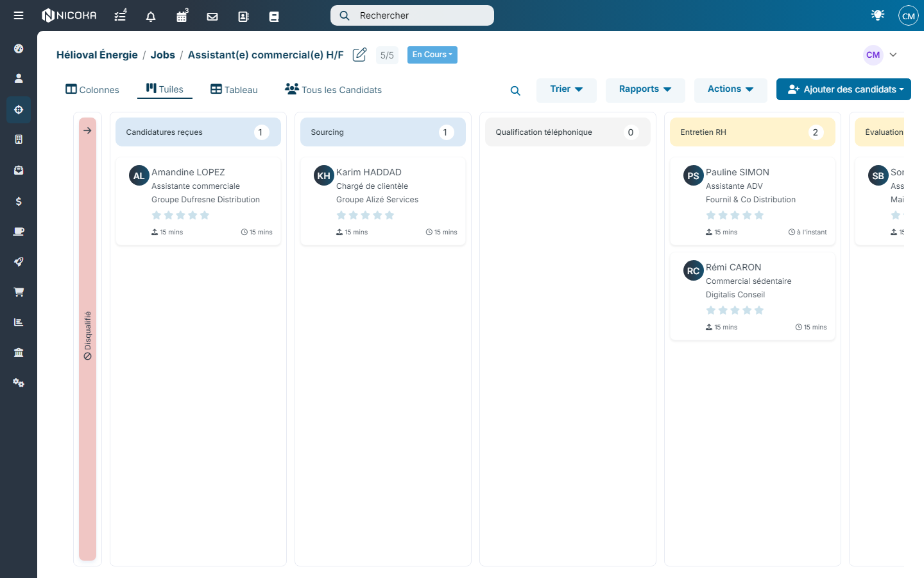Focus the Rechercher search field
Viewport: 924px width, 578px height.
coord(412,15)
